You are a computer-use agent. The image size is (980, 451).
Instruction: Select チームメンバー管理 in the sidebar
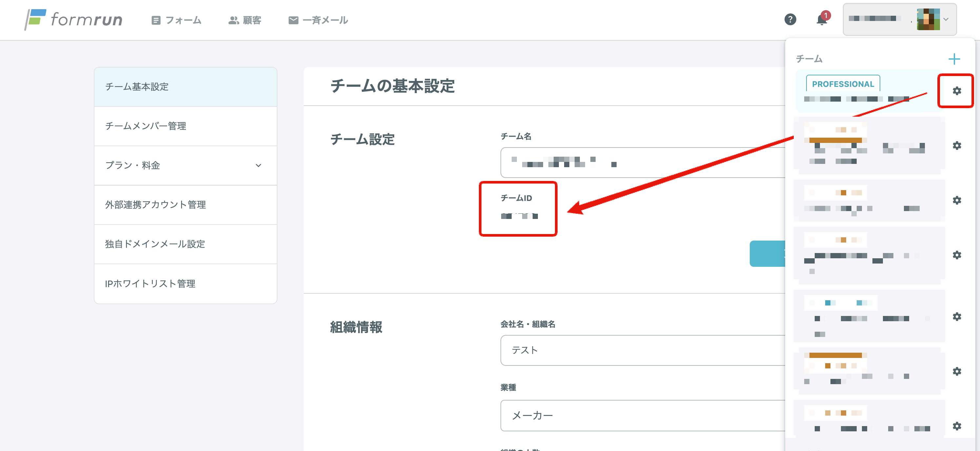point(185,126)
